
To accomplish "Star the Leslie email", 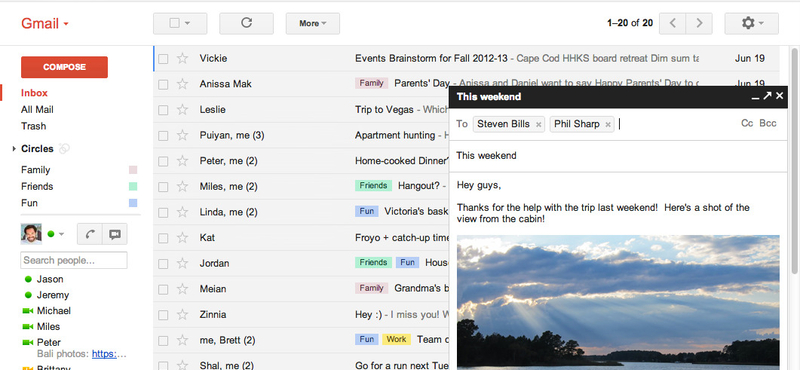I will click(182, 110).
